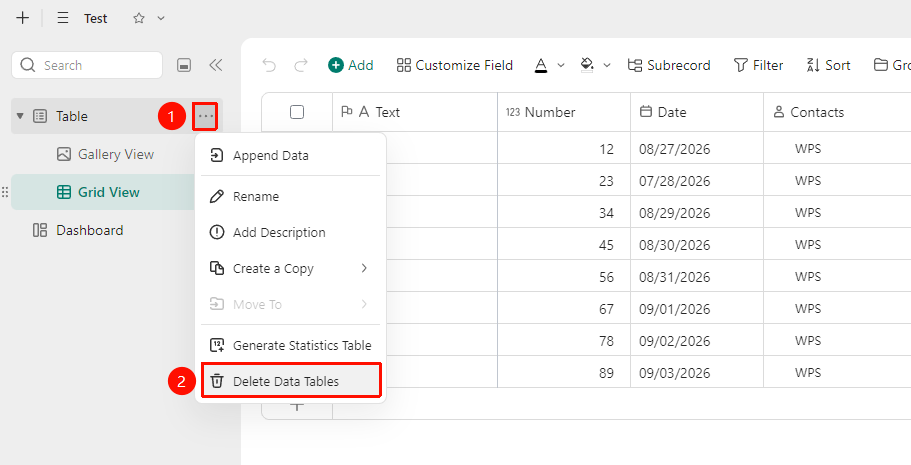Viewport: 911px width, 465px height.
Task: Star the Test document
Action: [138, 18]
